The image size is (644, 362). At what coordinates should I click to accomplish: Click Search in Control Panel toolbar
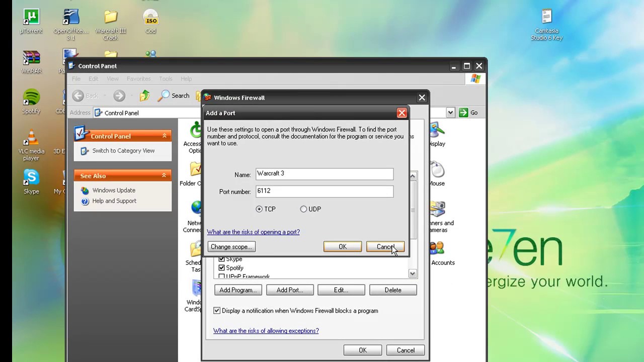point(174,96)
